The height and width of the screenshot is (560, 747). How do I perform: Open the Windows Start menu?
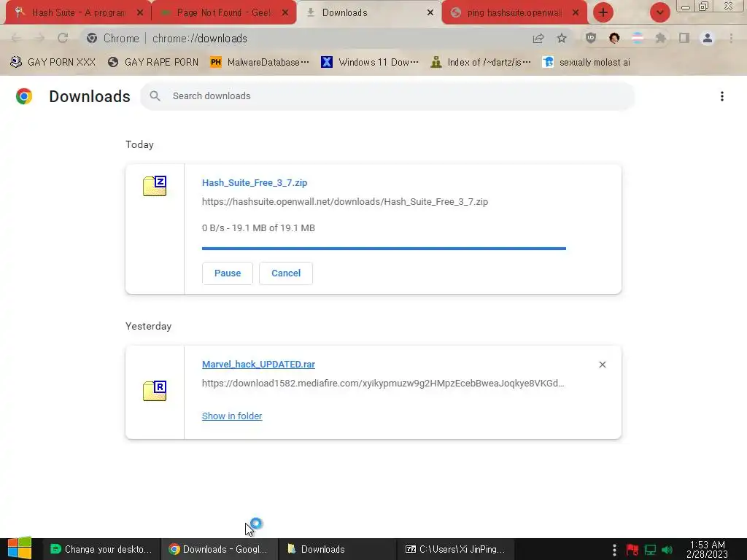click(x=20, y=548)
